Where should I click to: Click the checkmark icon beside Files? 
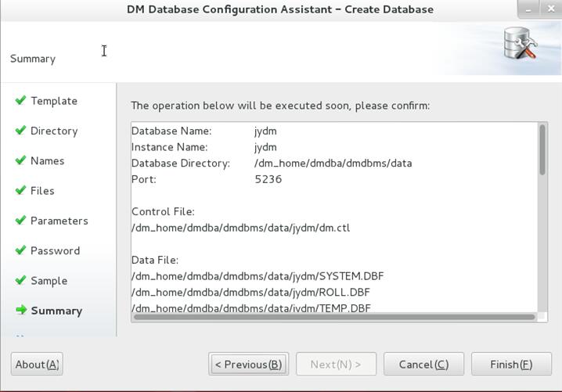pos(21,190)
